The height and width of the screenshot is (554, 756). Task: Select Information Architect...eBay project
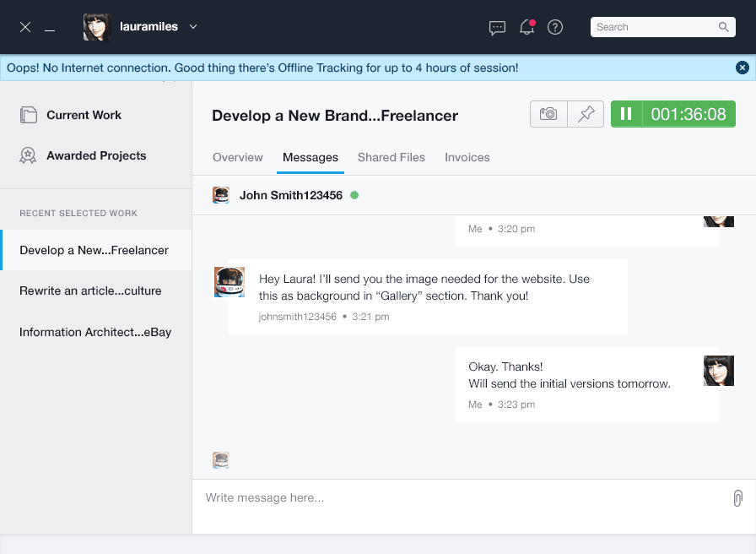pyautogui.click(x=95, y=332)
